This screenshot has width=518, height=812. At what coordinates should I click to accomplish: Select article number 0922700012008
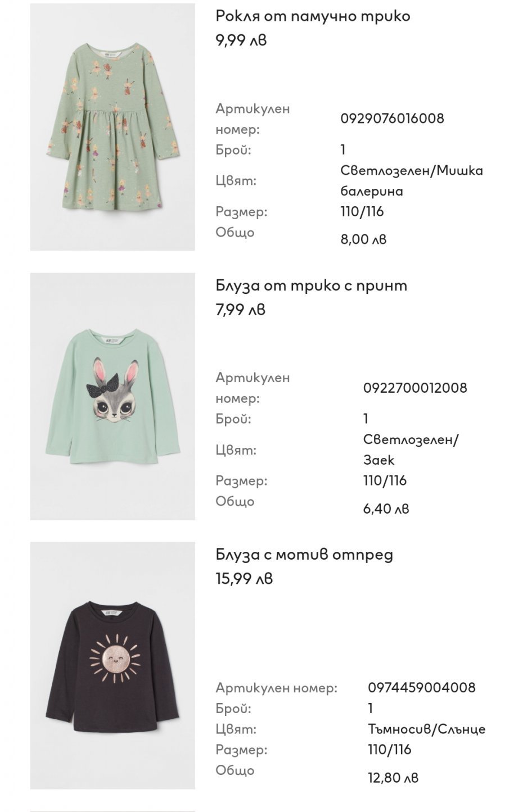[x=415, y=388]
